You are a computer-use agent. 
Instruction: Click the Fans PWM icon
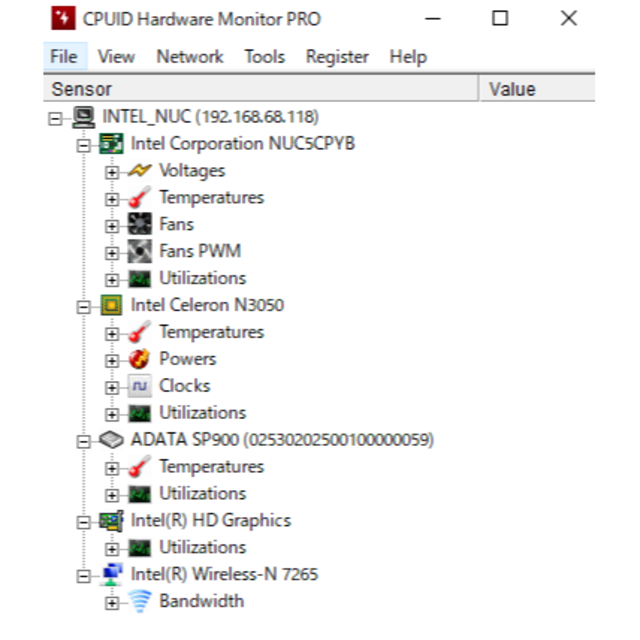[x=140, y=251]
